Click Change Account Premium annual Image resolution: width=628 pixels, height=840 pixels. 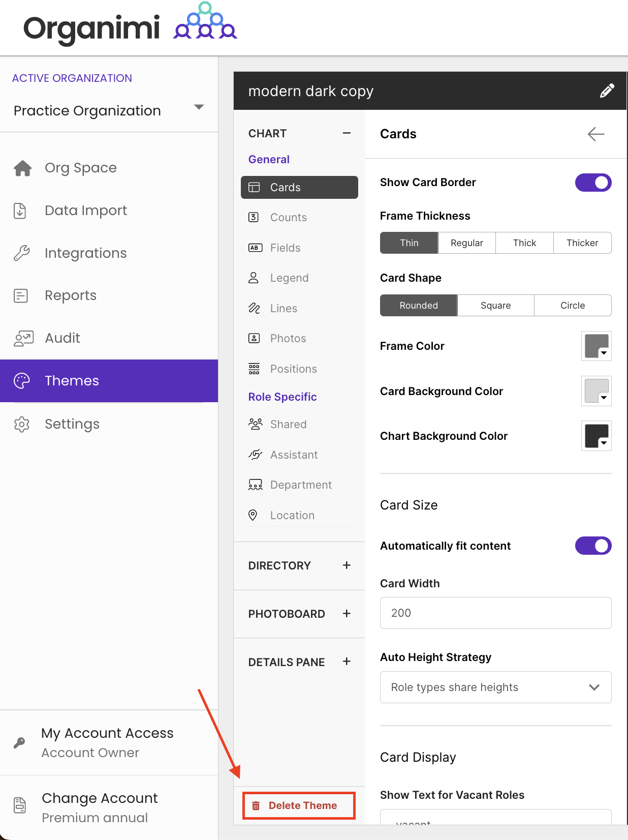coord(109,807)
